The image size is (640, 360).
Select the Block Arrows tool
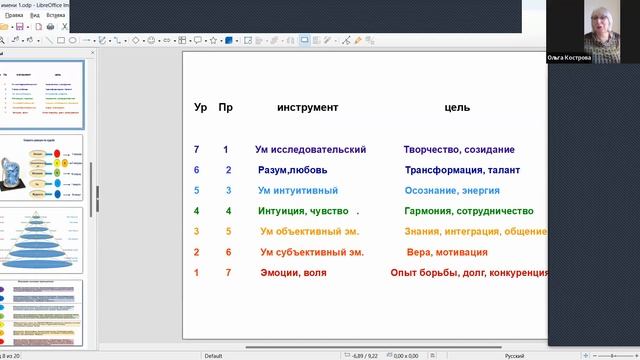point(167,40)
